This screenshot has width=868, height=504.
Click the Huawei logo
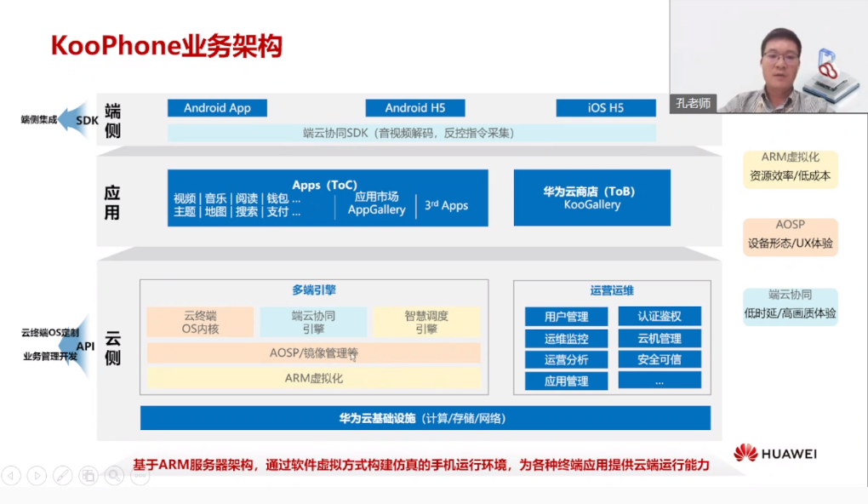(775, 454)
